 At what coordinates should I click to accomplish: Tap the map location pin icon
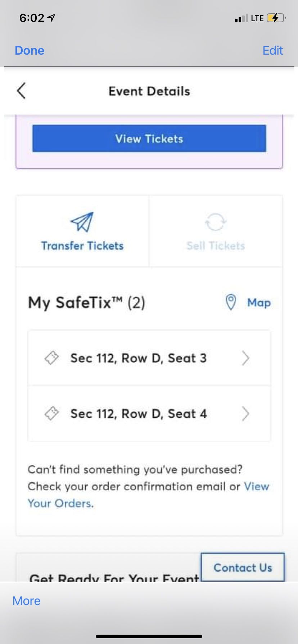tap(231, 302)
